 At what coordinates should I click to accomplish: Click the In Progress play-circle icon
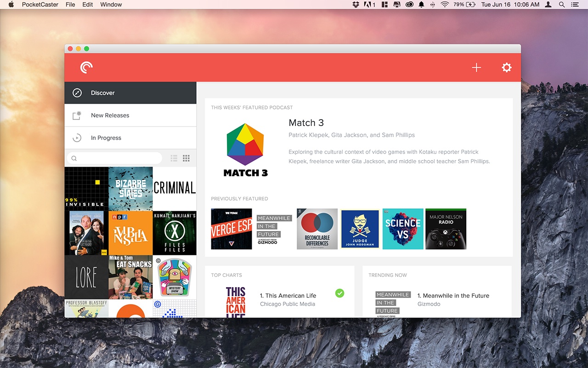click(77, 138)
